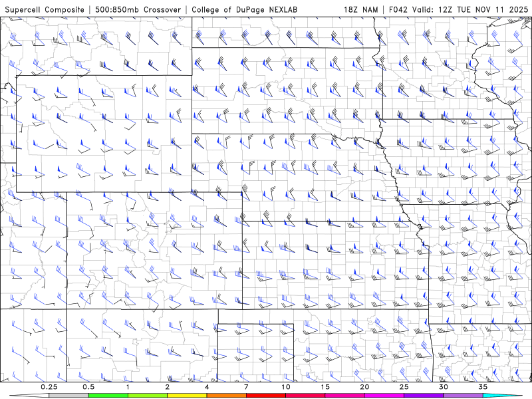Click the '20' legend label
This screenshot has width=532, height=399.
[x=364, y=387]
